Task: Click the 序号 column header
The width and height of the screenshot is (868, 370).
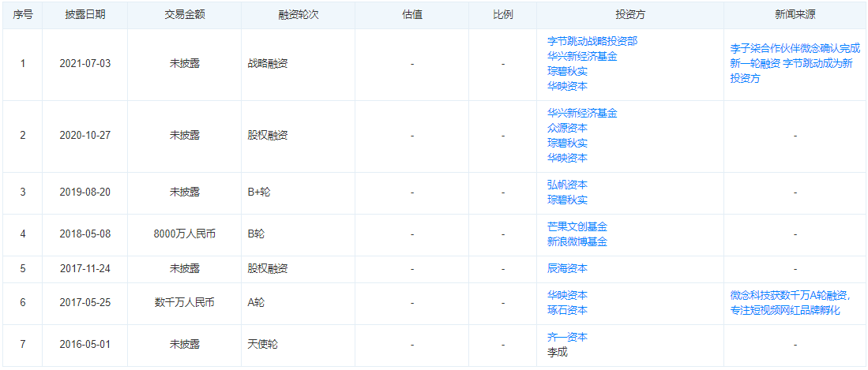Action: [x=23, y=15]
